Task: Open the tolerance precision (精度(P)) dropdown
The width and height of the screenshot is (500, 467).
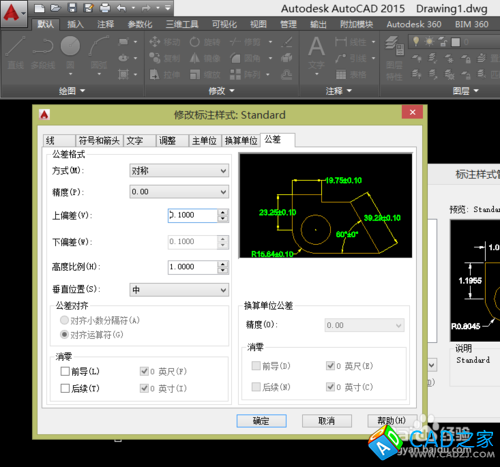Action: [179, 192]
